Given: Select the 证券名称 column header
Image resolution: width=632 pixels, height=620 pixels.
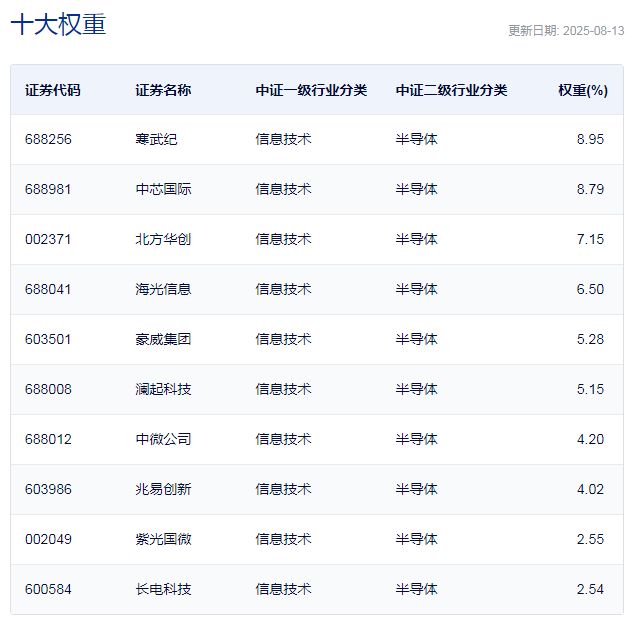Looking at the screenshot, I should coord(163,90).
